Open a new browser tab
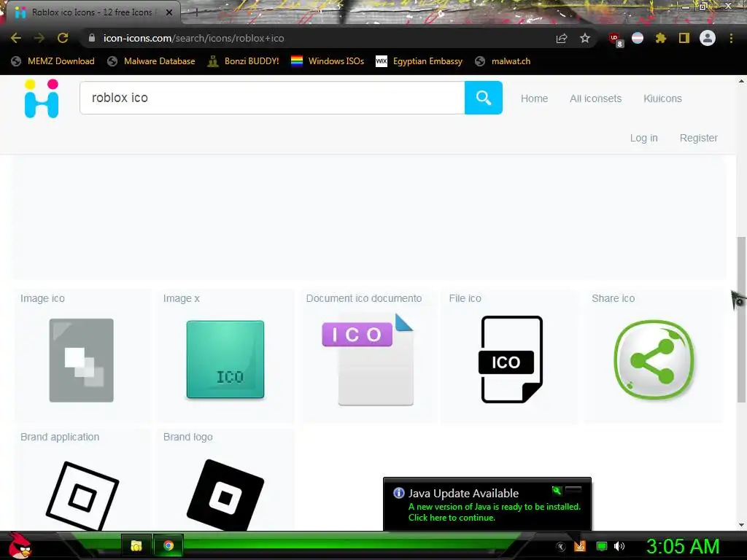The height and width of the screenshot is (560, 747). [x=196, y=12]
